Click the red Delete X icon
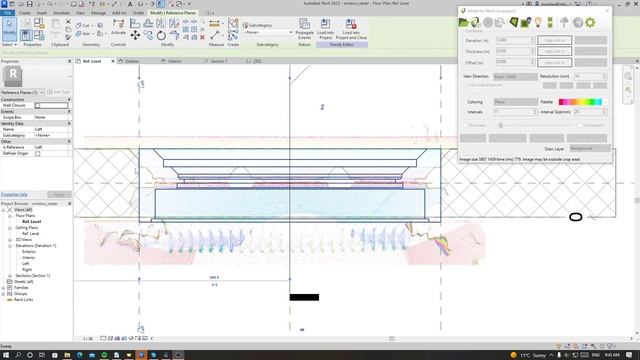640x360 pixels. [202, 37]
